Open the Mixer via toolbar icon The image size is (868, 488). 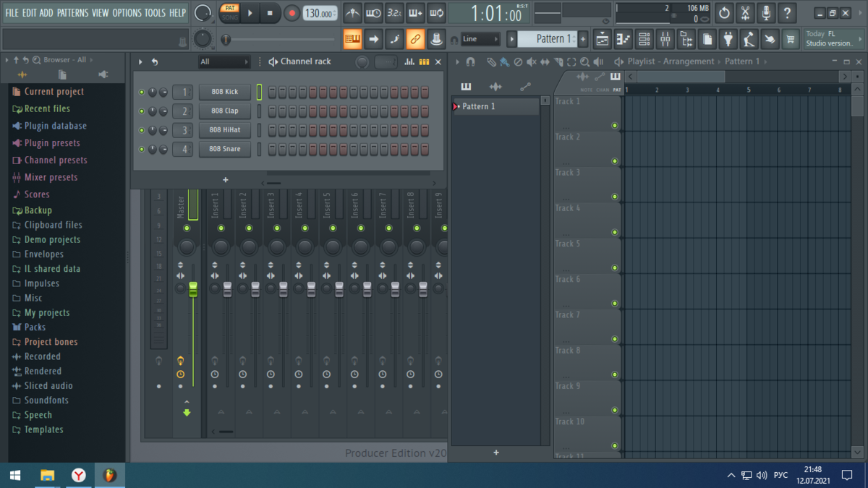click(665, 38)
